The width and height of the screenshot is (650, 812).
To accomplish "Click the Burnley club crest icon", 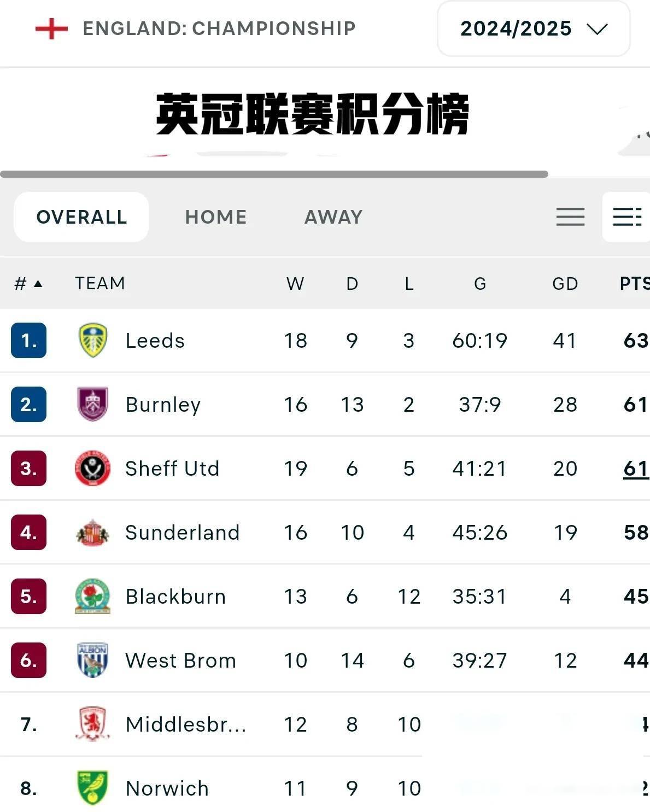I will coord(92,404).
